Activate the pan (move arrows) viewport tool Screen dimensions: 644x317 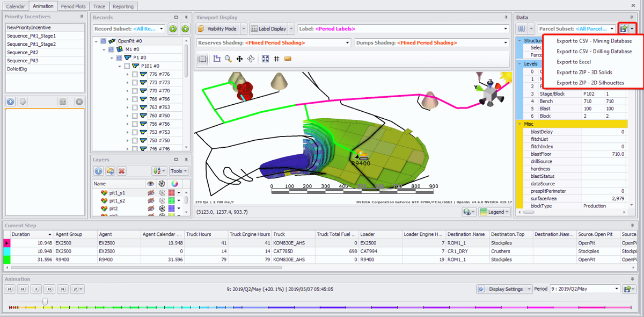239,59
